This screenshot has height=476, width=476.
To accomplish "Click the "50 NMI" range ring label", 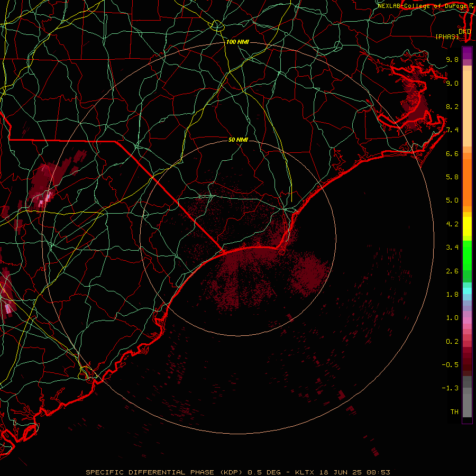I will click(238, 140).
